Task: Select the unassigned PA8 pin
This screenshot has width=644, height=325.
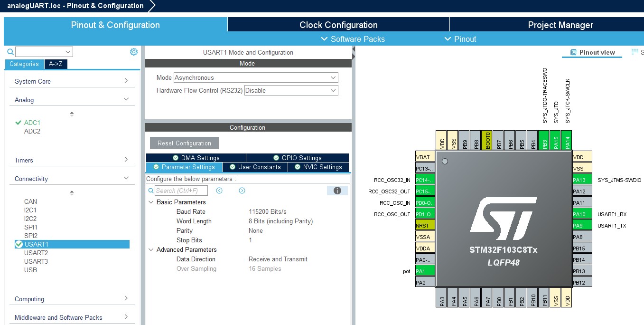Action: 582,237
